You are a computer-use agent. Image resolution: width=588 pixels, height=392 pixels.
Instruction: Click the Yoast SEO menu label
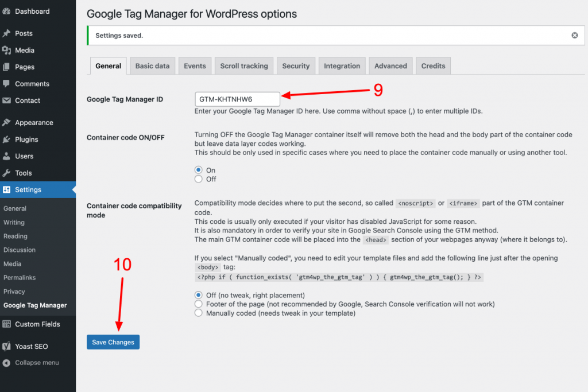click(x=32, y=346)
